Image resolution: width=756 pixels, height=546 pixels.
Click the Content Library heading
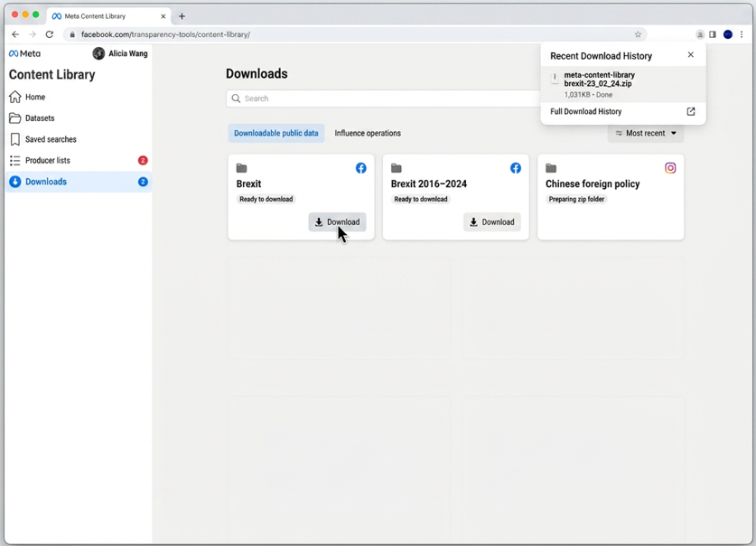pos(52,75)
